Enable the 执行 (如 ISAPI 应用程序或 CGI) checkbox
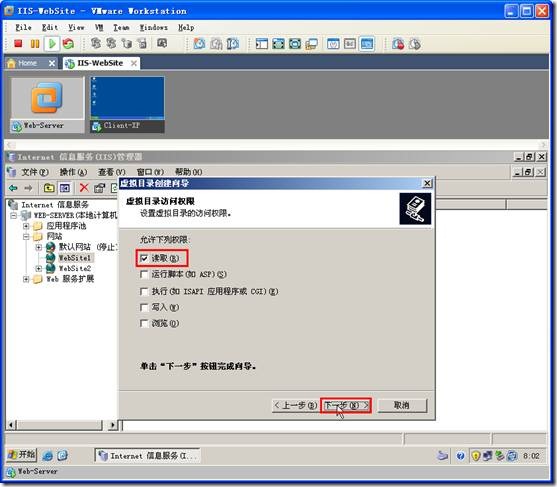557x487 pixels. click(x=144, y=292)
